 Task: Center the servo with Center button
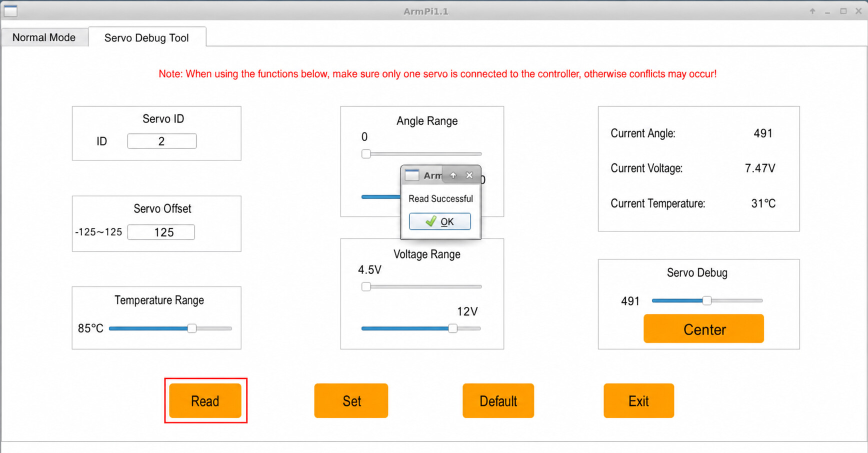pos(704,329)
